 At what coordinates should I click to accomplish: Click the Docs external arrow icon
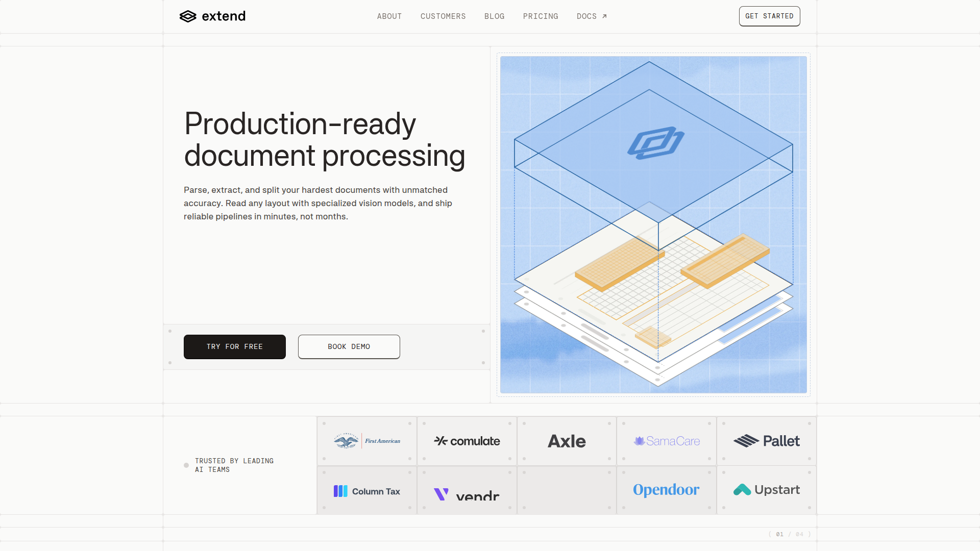[x=604, y=16]
